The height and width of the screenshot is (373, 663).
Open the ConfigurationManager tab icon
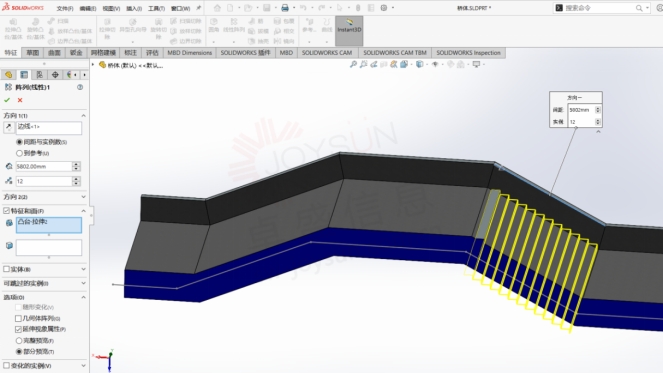tap(39, 75)
